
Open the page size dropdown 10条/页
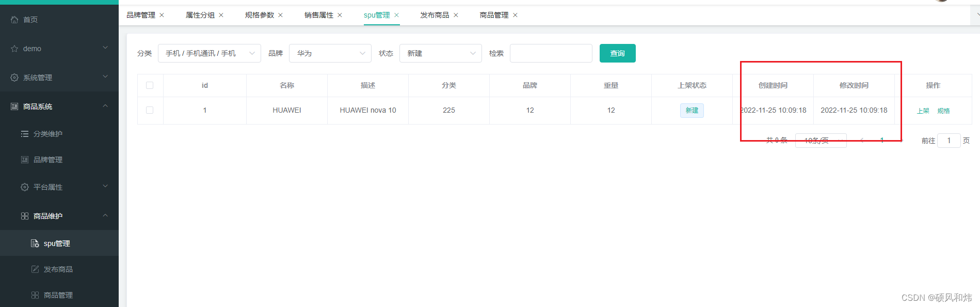tap(821, 141)
